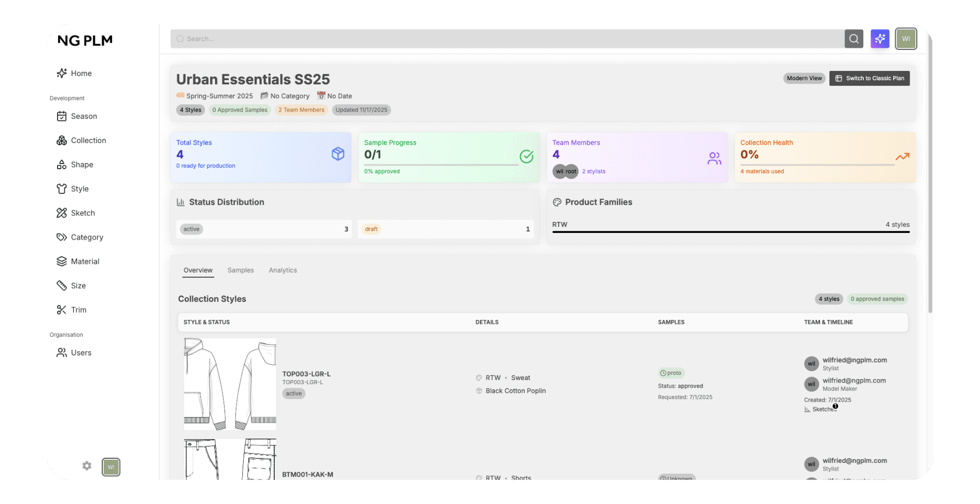Open the No Category selector in the header
The width and height of the screenshot is (980, 504).
click(290, 96)
